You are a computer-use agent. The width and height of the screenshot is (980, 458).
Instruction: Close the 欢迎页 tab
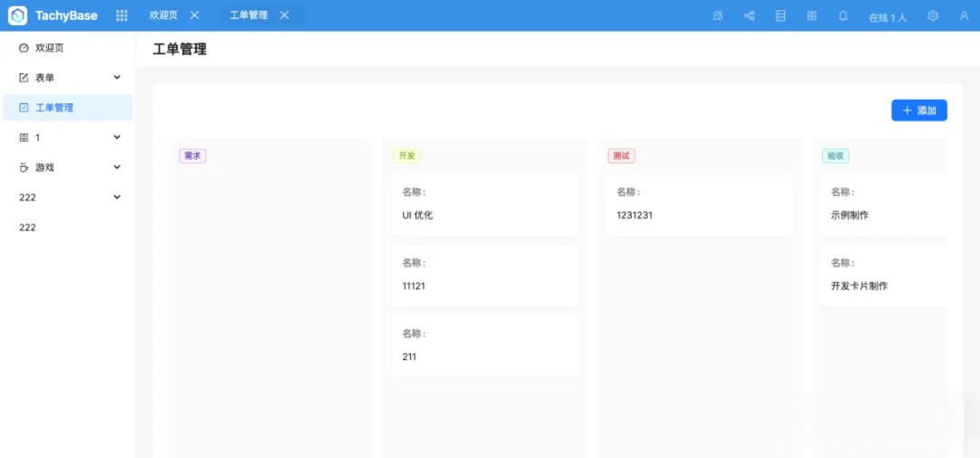point(194,15)
